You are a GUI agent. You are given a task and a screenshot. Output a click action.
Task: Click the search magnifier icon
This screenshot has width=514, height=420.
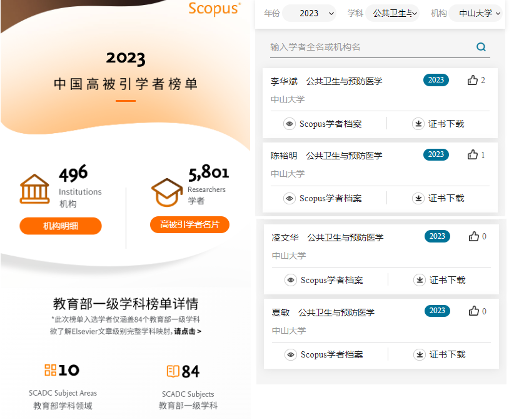(x=481, y=47)
